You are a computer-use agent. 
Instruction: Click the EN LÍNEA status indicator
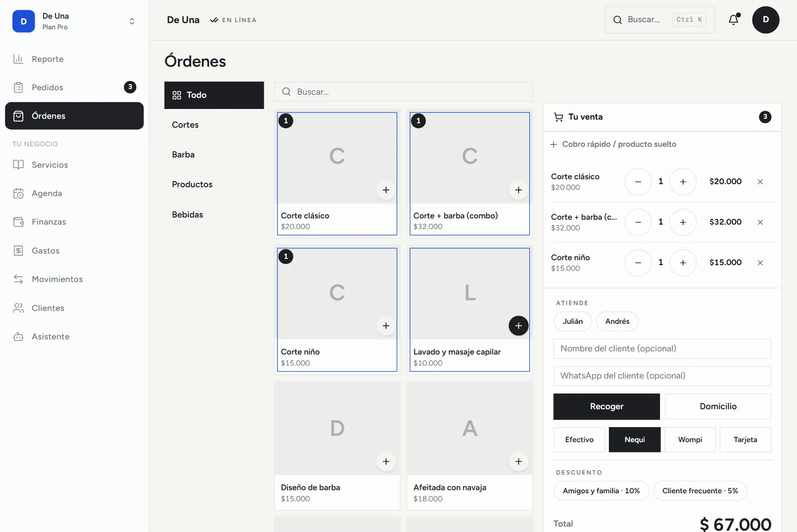[233, 20]
